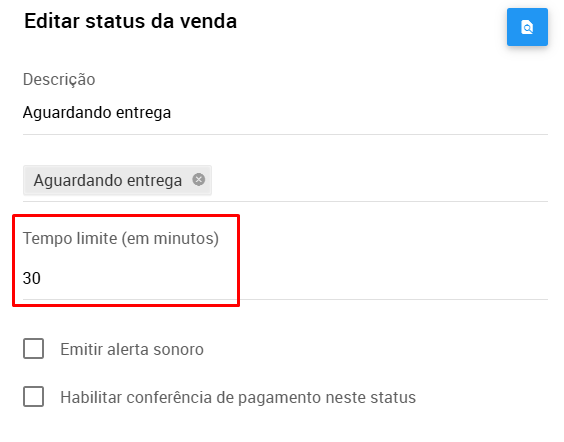Click the magnifier glyph inside the blue button
Image resolution: width=564 pixels, height=442 pixels.
click(x=527, y=28)
